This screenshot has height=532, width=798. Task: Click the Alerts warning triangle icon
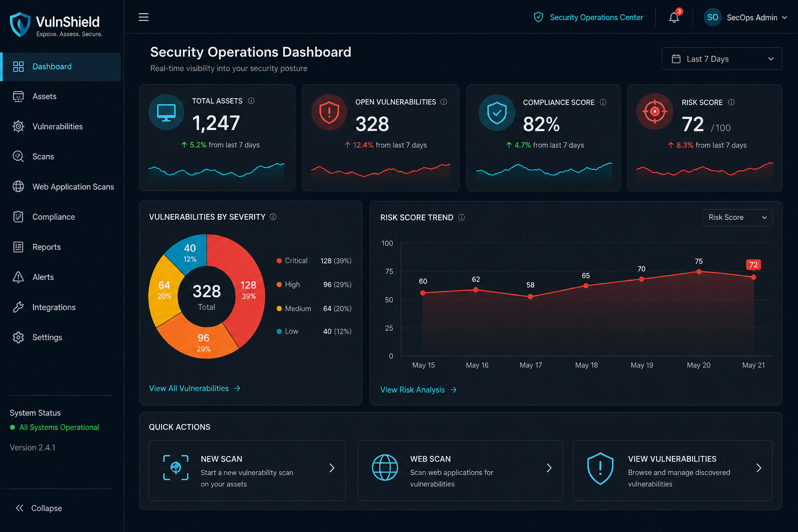[x=18, y=277]
